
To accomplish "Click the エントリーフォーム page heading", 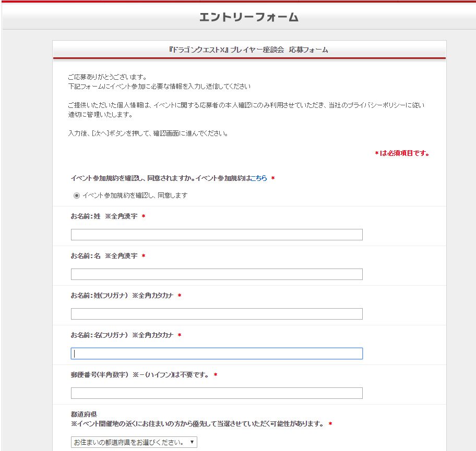I will tap(249, 17).
